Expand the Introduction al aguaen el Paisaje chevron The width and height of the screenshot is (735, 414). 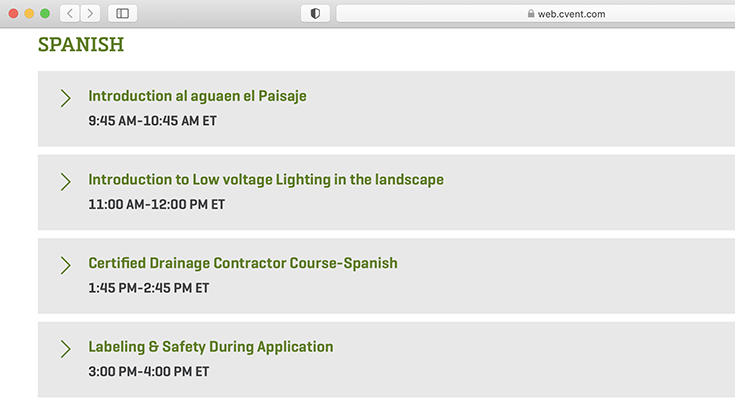pos(65,98)
